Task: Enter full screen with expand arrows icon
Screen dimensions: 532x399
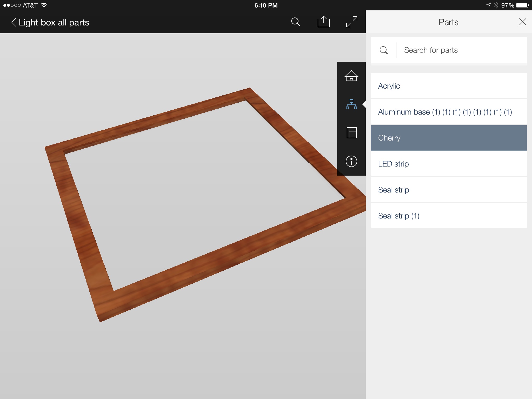Action: click(351, 22)
